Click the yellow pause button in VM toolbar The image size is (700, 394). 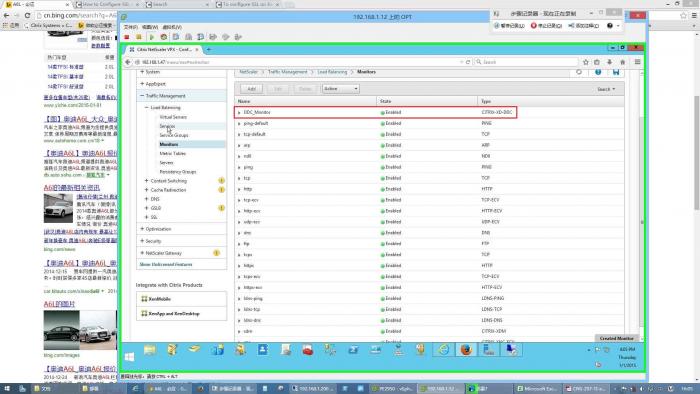click(x=139, y=37)
